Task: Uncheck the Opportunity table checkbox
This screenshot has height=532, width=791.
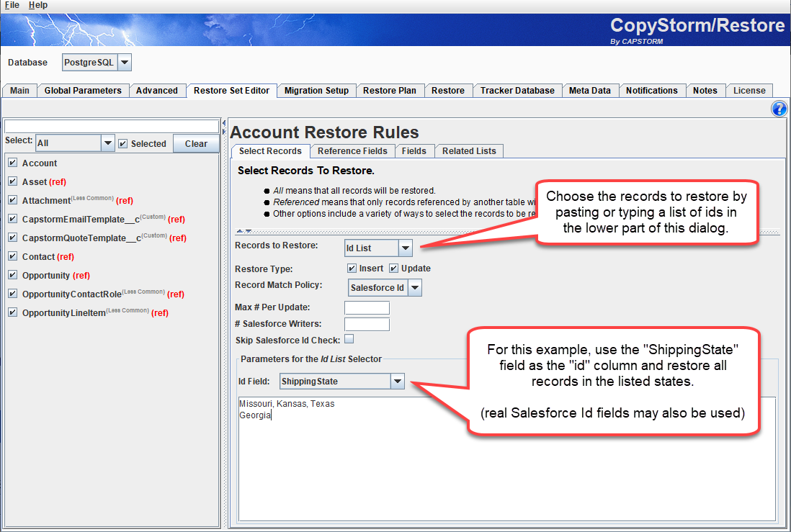Action: 13,275
